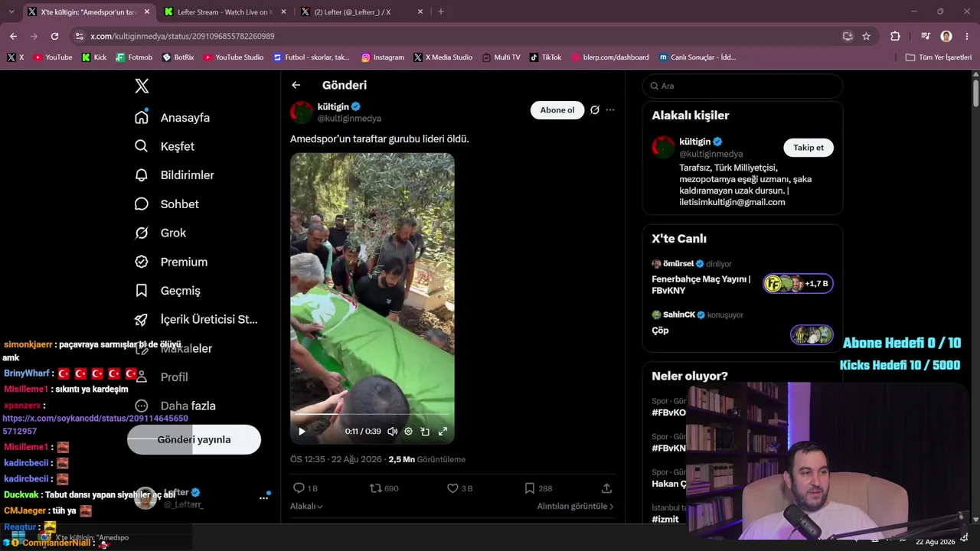
Task: Open YouTube bookmark in bookmarks bar
Action: coord(53,57)
